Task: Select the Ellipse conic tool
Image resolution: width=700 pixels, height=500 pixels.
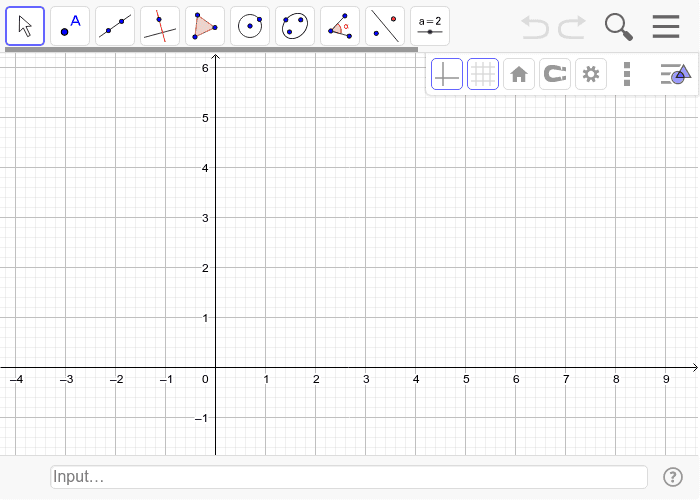Action: point(295,26)
